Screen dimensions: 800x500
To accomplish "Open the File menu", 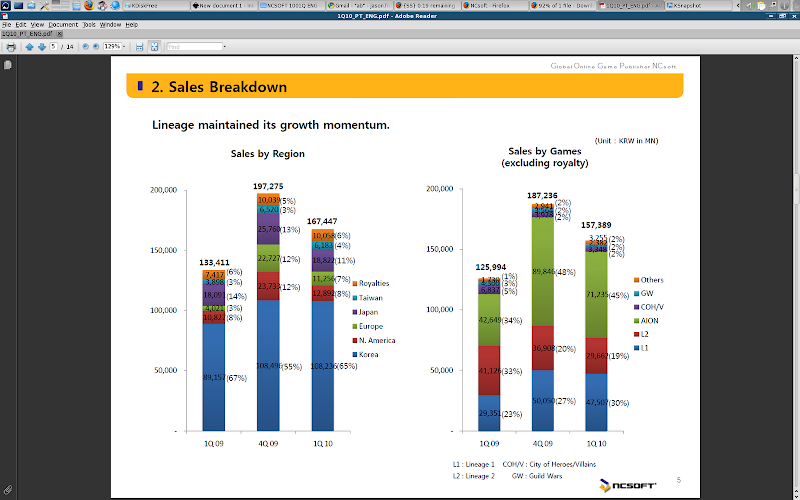I will 7,24.
